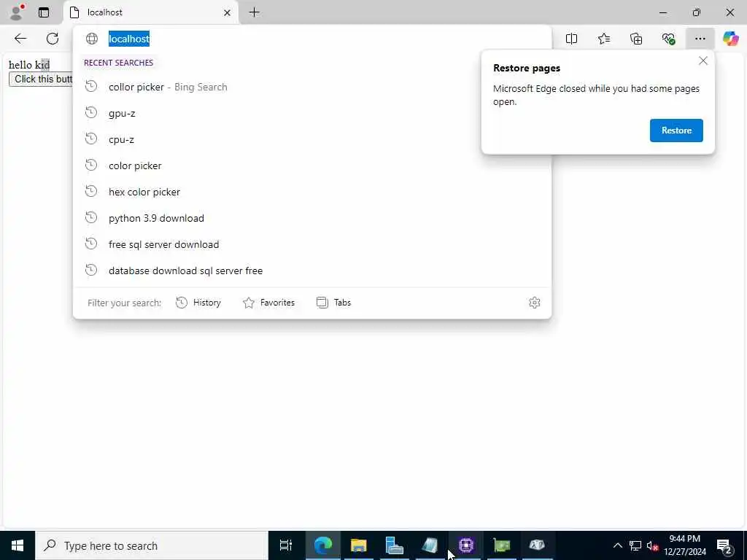Image resolution: width=747 pixels, height=560 pixels.
Task: Open Browser essentials heart icon
Action: [x=668, y=39]
